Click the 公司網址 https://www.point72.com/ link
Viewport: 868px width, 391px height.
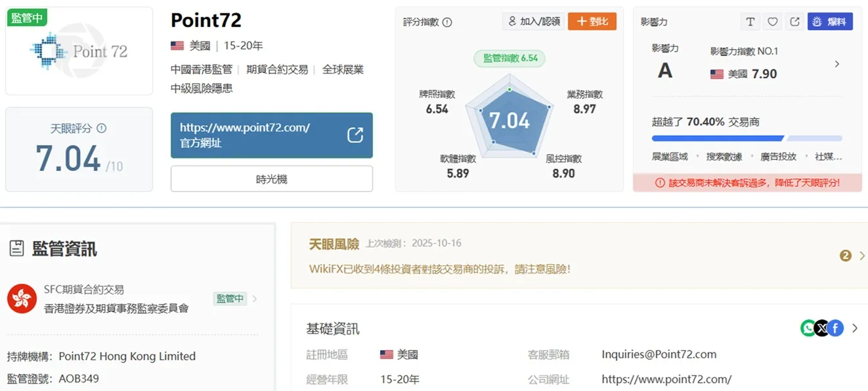(x=666, y=379)
